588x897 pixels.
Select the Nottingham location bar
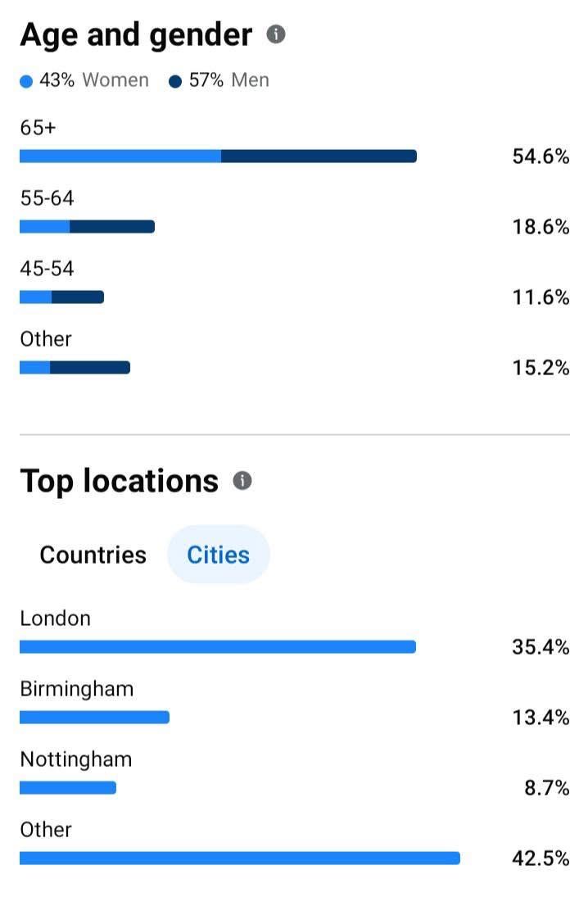point(68,788)
